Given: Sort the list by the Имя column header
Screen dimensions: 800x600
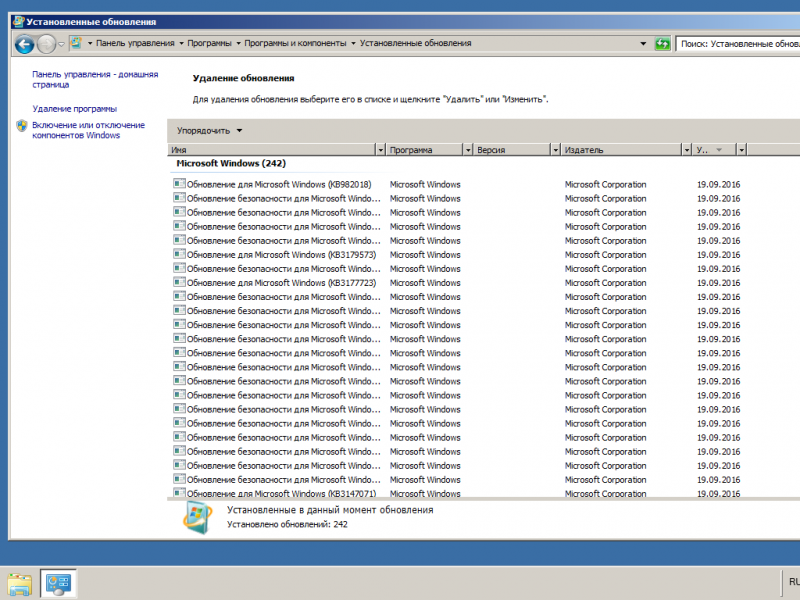Looking at the screenshot, I should (272, 150).
